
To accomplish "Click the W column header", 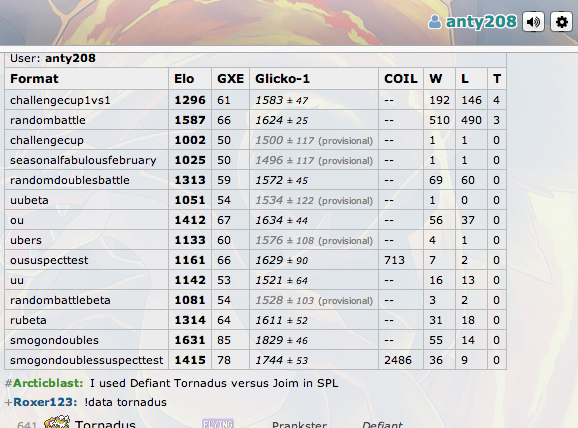I will pyautogui.click(x=436, y=79).
